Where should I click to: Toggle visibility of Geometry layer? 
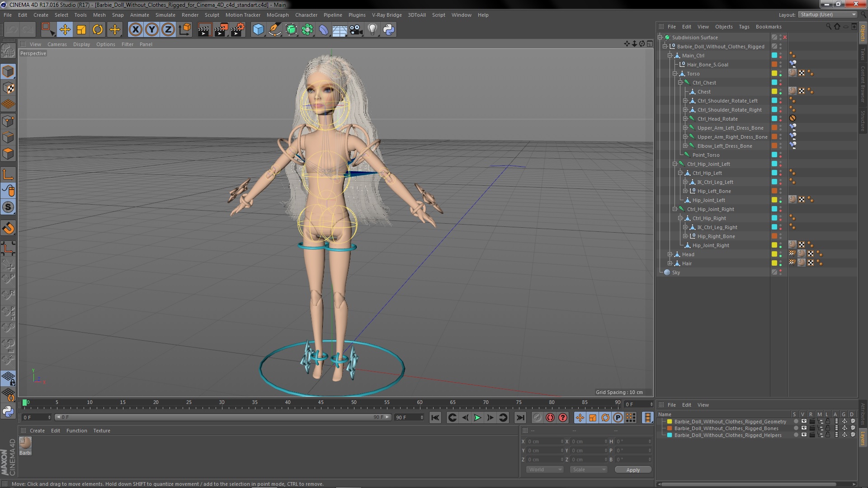(804, 422)
